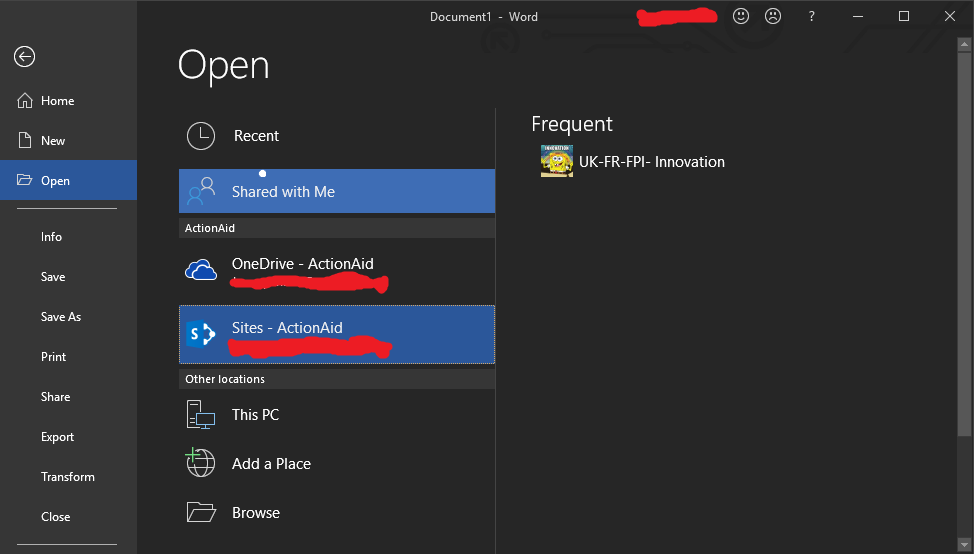The image size is (974, 554).
Task: Select OneDrive - ActionAid location
Action: (337, 271)
